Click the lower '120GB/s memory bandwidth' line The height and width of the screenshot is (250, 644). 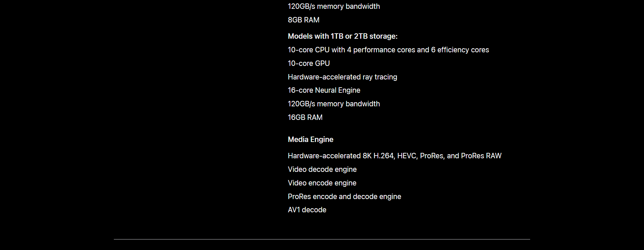(334, 104)
